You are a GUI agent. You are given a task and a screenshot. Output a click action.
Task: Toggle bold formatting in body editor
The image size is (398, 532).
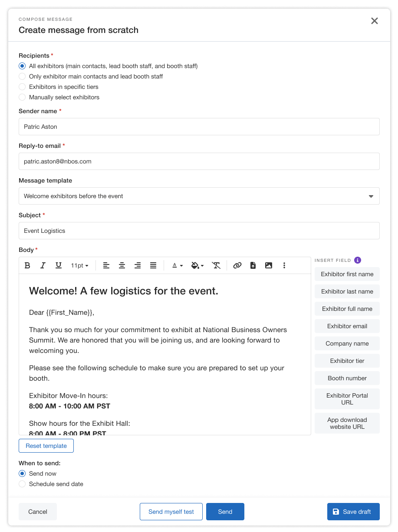click(27, 265)
